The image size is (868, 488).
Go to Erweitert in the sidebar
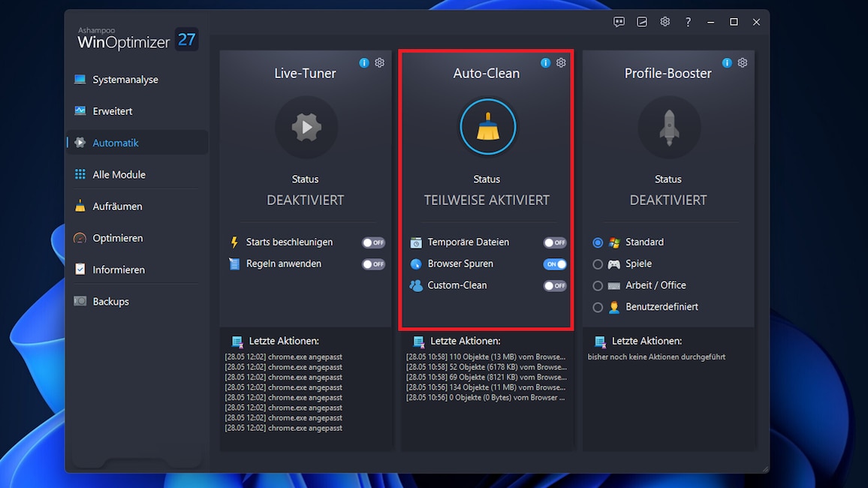tap(137, 111)
